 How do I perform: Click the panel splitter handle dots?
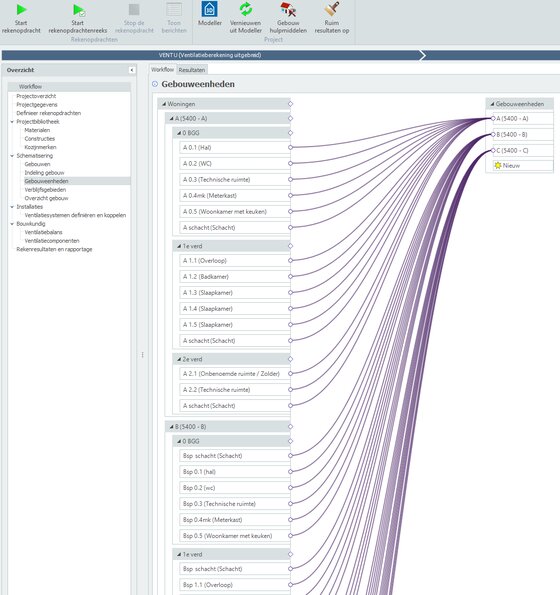click(x=142, y=355)
